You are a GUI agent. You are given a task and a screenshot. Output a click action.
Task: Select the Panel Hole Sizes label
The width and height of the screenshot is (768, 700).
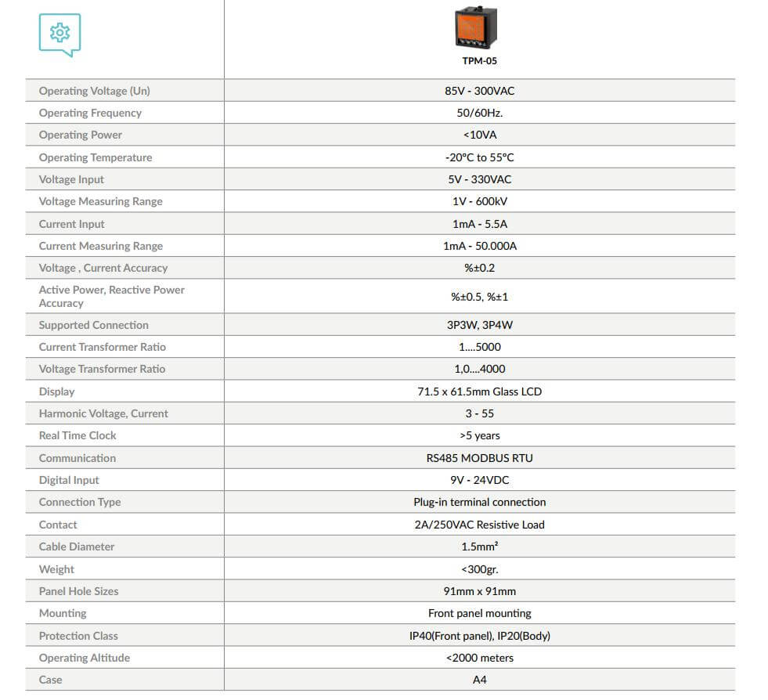point(79,591)
